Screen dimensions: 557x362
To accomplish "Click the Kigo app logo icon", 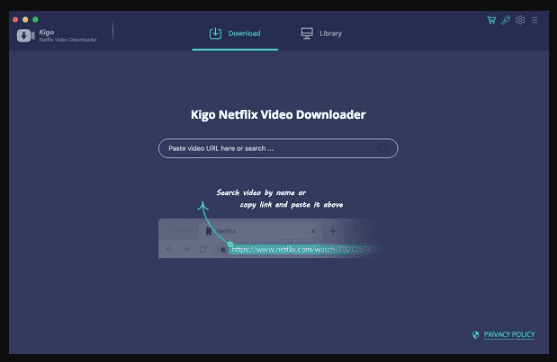I will [26, 35].
